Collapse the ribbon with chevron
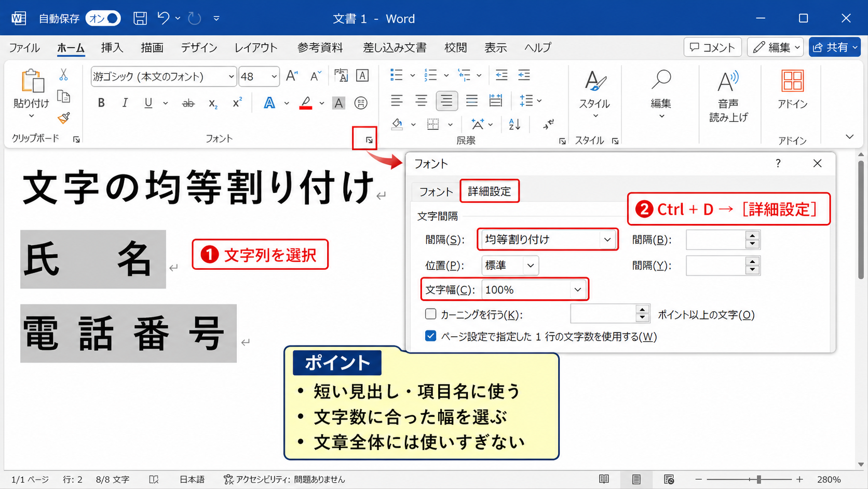This screenshot has width=868, height=489. coord(849,137)
